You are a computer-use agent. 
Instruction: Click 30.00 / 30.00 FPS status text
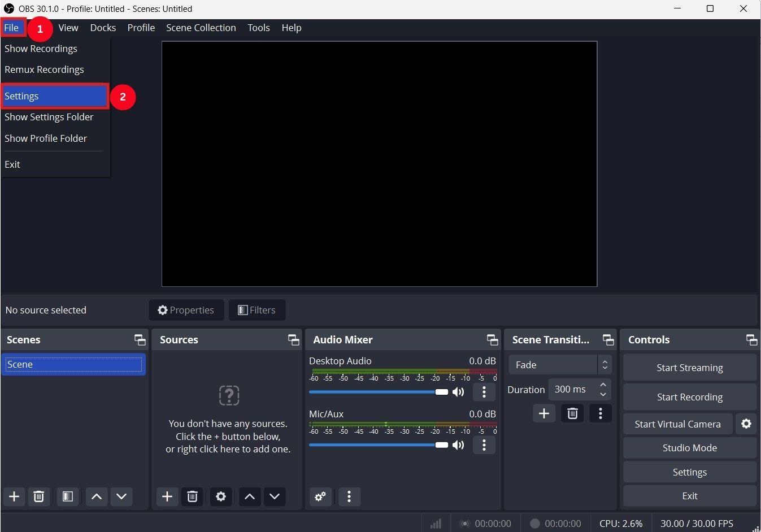coord(697,524)
